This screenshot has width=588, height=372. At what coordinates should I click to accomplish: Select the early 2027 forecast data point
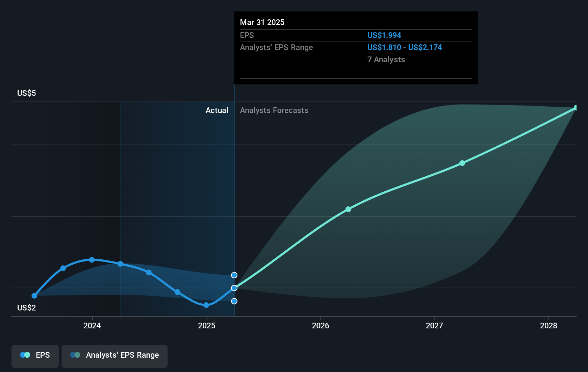click(x=462, y=163)
